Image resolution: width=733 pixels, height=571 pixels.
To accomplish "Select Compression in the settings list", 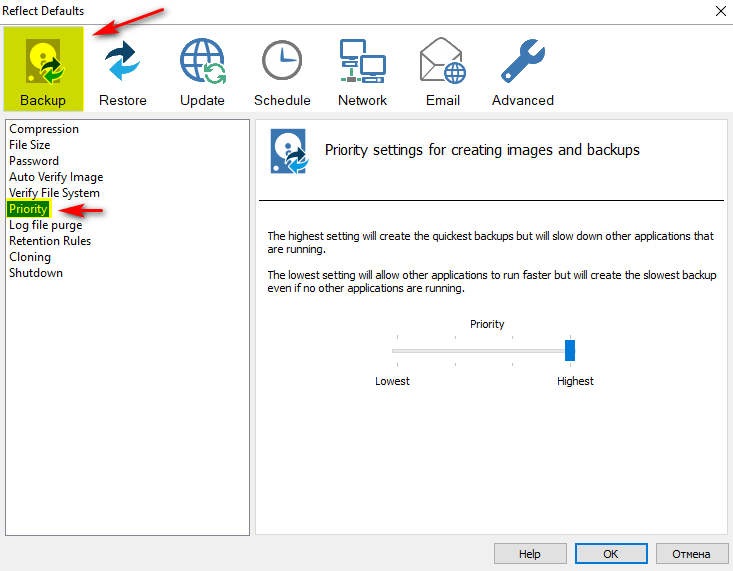I will click(44, 129).
